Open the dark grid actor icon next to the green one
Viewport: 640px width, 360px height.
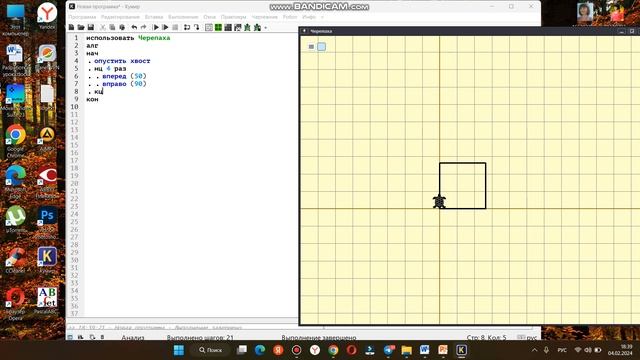pos(228,27)
